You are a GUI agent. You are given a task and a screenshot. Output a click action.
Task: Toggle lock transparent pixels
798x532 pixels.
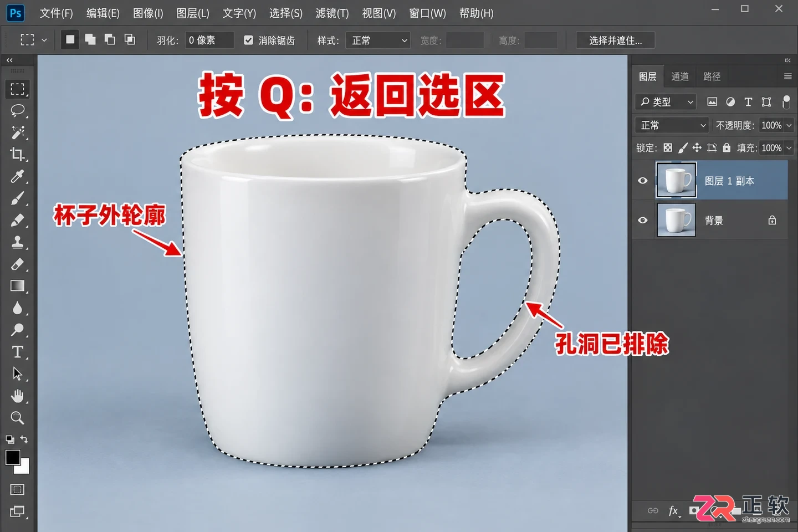[668, 148]
